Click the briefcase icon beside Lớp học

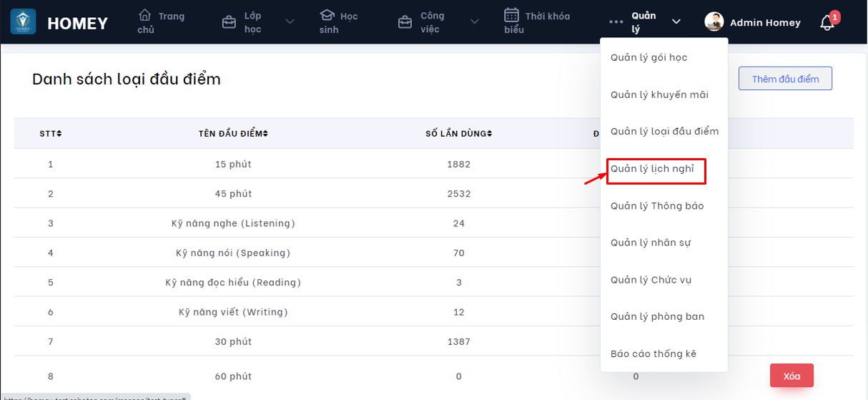coord(230,22)
